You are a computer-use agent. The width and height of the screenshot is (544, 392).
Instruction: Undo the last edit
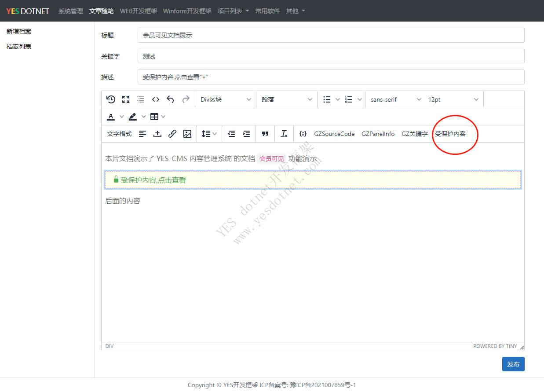click(x=170, y=99)
